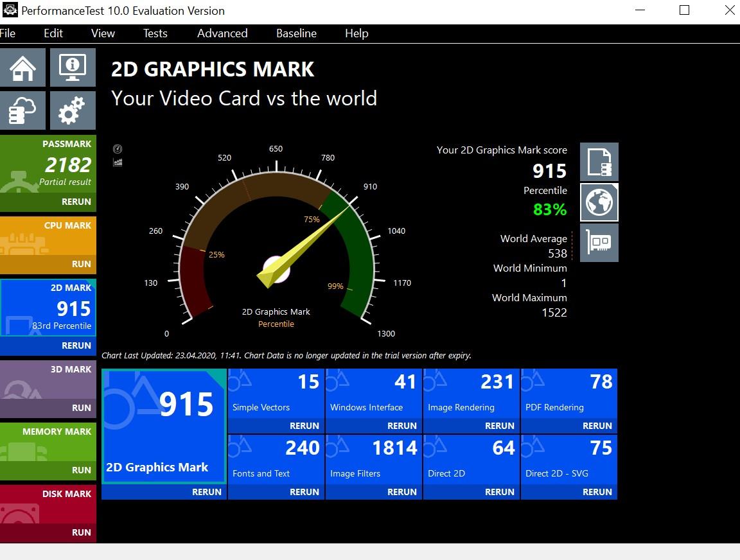The width and height of the screenshot is (740, 560).
Task: Select the Memory Mark tile
Action: pos(48,442)
